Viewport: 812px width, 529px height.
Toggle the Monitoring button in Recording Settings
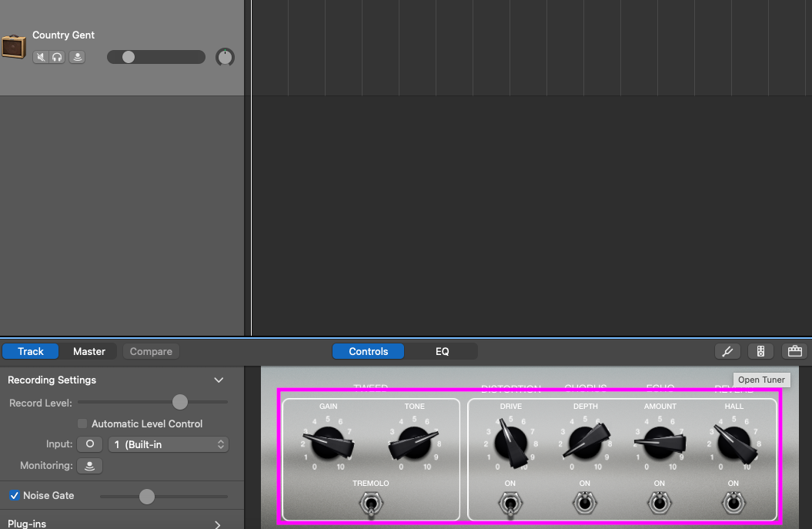89,466
